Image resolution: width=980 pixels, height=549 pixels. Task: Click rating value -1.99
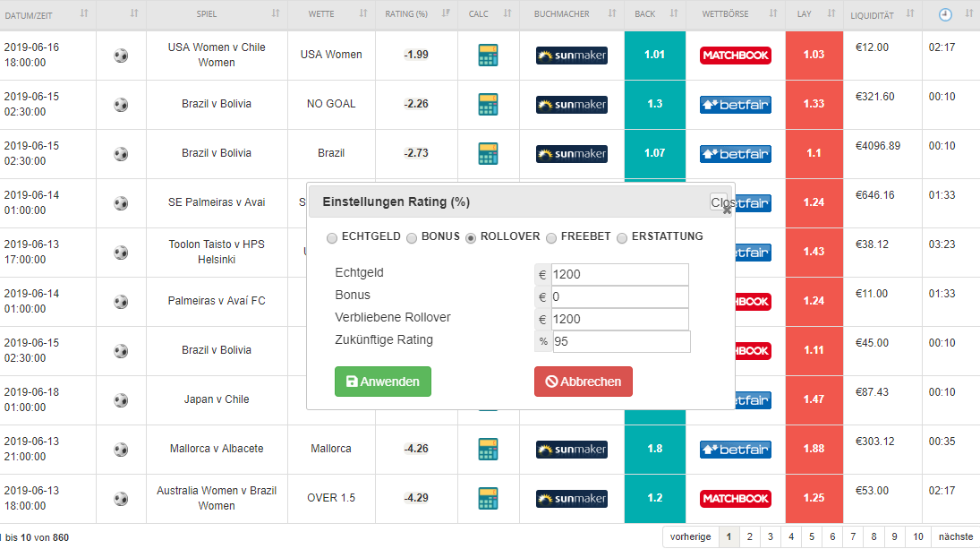(416, 55)
